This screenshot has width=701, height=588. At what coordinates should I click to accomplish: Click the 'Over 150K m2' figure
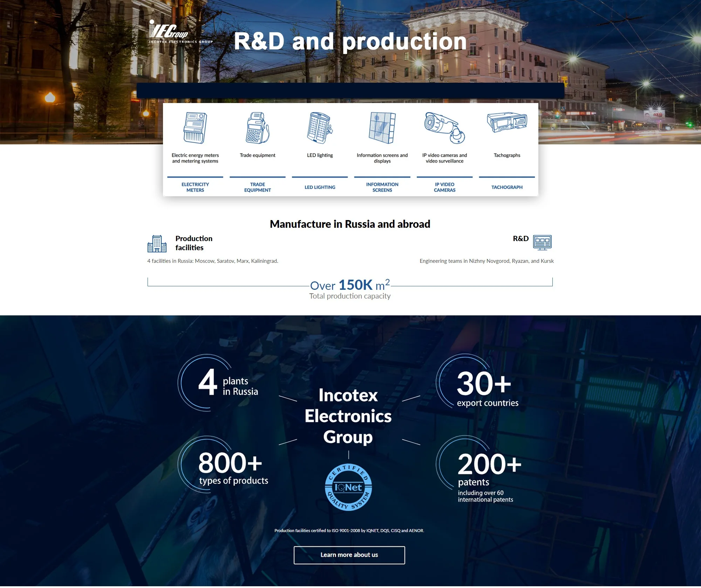coord(350,285)
